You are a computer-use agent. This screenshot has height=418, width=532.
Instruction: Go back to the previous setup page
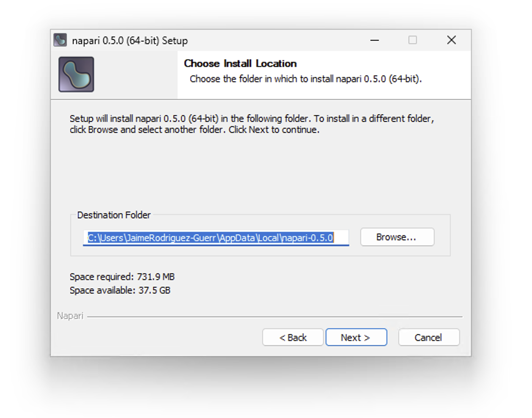[293, 337]
